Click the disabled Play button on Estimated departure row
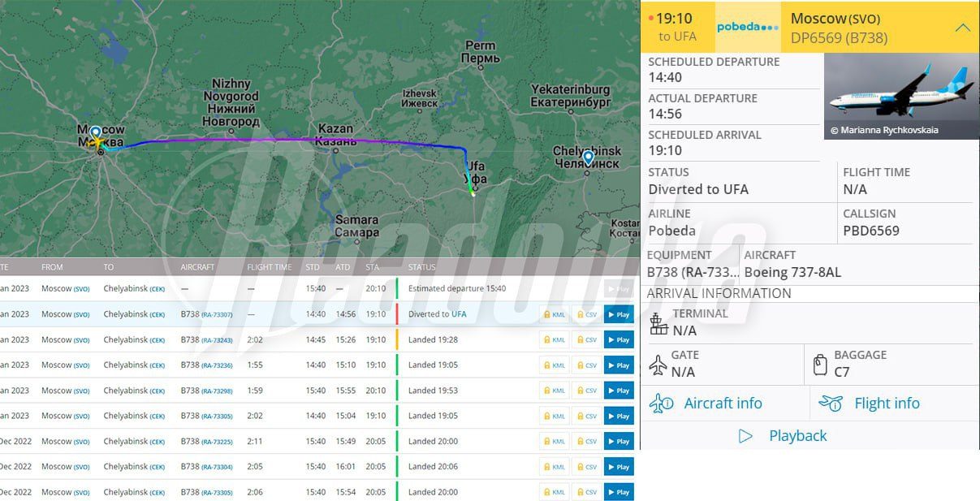The width and height of the screenshot is (980, 501). (x=619, y=288)
